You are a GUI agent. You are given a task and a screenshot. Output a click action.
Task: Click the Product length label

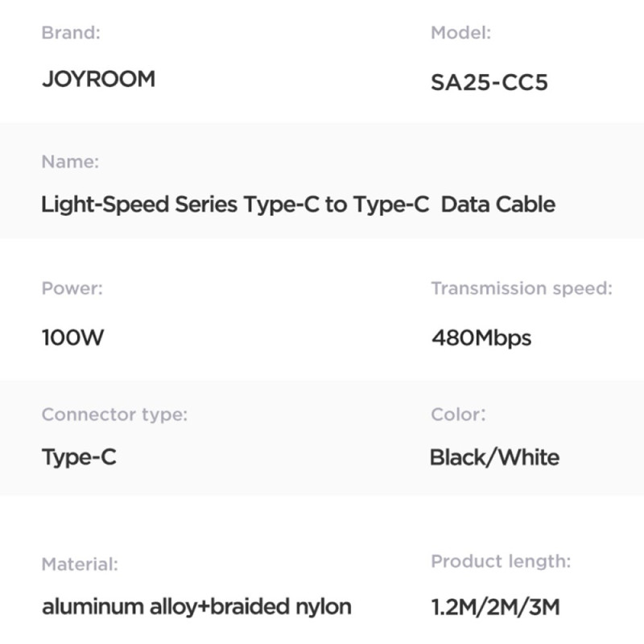pyautogui.click(x=501, y=561)
